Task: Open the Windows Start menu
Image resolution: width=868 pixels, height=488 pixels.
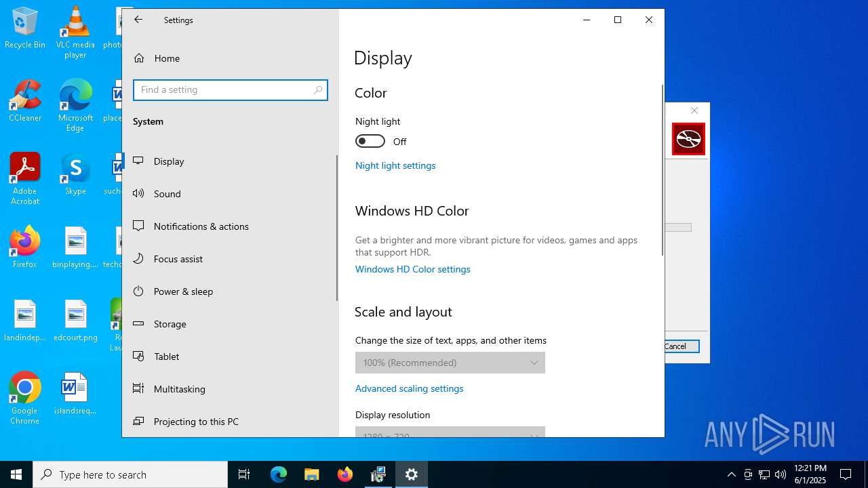Action: click(x=16, y=474)
